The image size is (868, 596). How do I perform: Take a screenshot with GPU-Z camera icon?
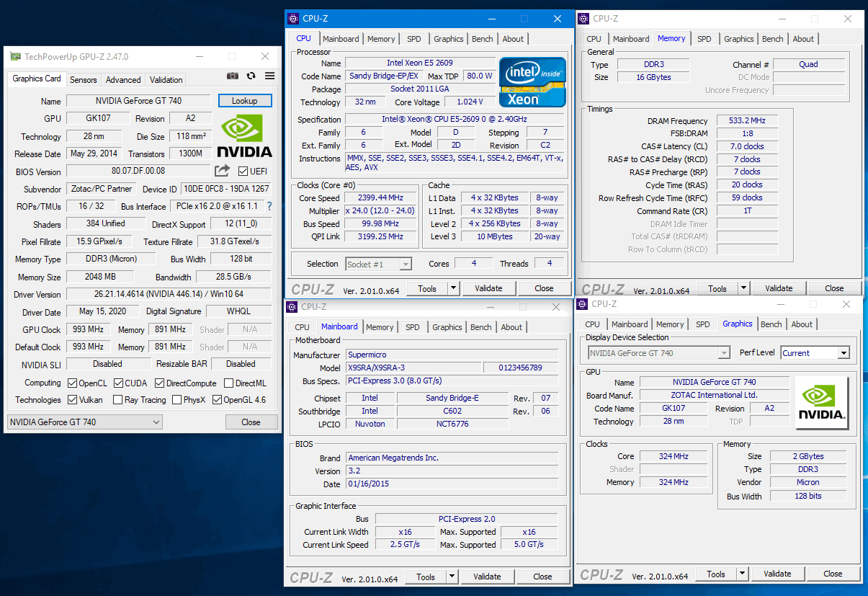[x=233, y=76]
